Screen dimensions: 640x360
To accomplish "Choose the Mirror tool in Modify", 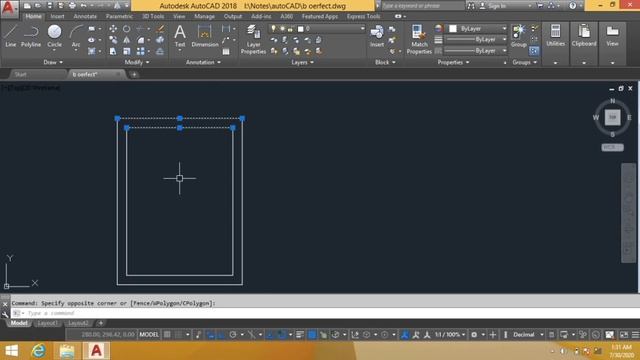I will [127, 40].
